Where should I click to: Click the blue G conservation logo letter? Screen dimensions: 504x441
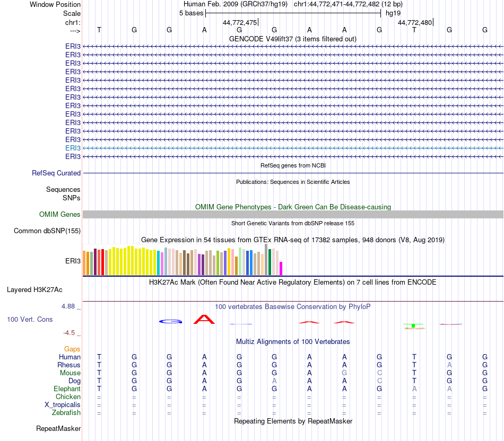171,322
